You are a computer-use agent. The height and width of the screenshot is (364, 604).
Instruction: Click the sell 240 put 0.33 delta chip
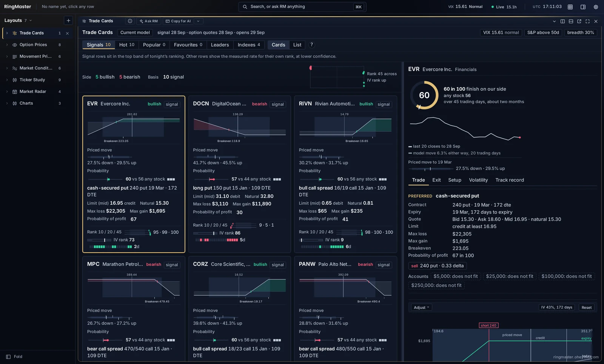click(x=438, y=266)
